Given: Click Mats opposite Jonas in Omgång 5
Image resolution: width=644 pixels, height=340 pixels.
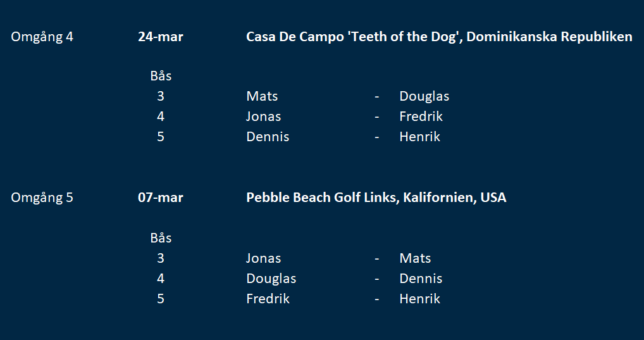Looking at the screenshot, I should pyautogui.click(x=415, y=258).
